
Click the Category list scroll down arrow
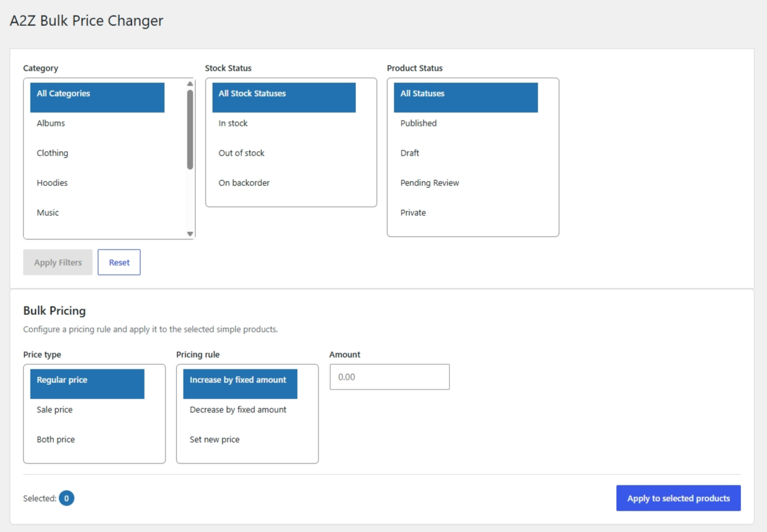click(190, 234)
